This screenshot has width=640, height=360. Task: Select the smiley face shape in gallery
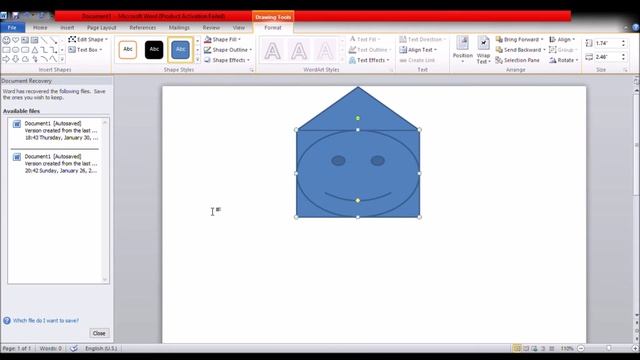(6, 40)
